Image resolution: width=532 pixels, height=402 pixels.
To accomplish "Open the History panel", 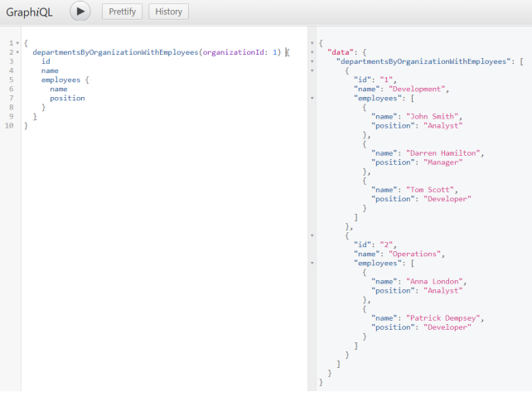I will pyautogui.click(x=168, y=12).
